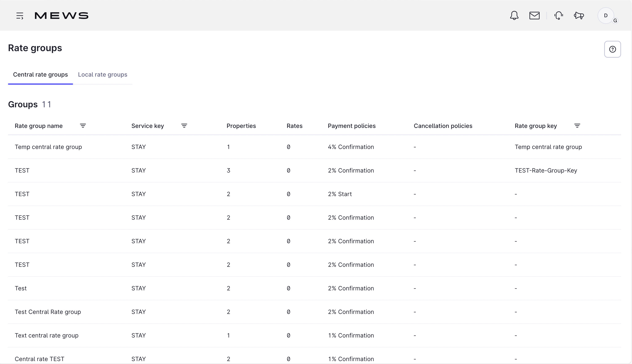Image resolution: width=632 pixels, height=364 pixels.
Task: Click the Rates column header
Action: pos(294,126)
